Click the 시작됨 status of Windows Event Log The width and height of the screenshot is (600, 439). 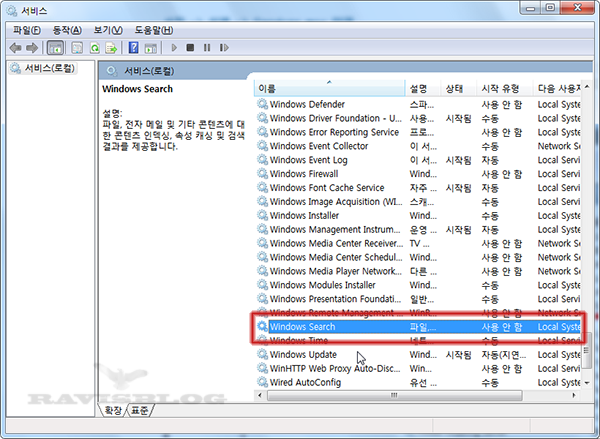458,160
